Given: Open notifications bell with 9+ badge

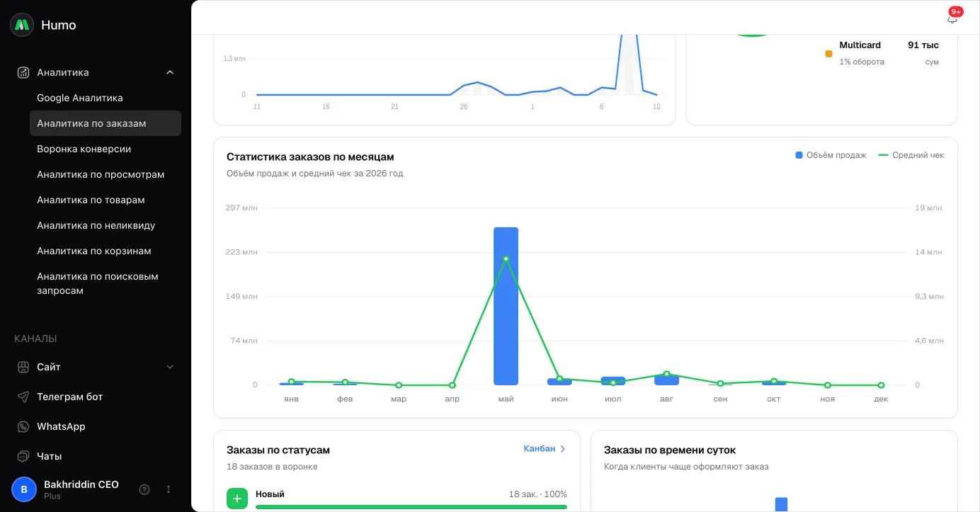Looking at the screenshot, I should tap(952, 18).
